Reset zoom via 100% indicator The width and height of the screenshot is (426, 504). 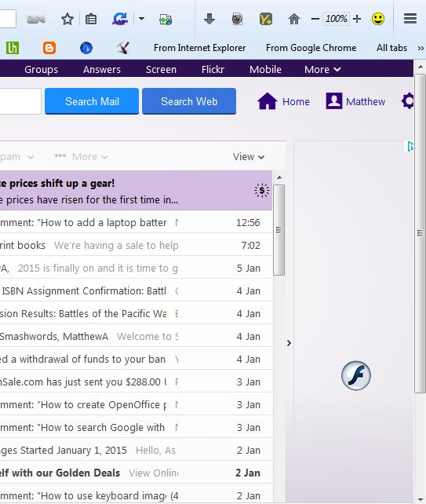coord(336,19)
